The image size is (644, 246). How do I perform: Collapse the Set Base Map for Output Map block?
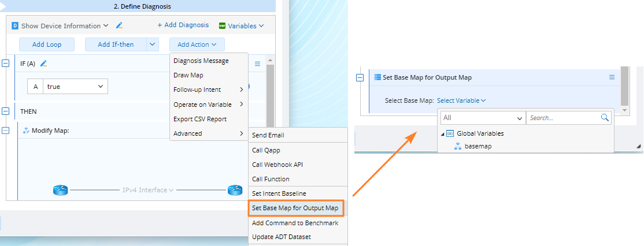[x=360, y=77]
